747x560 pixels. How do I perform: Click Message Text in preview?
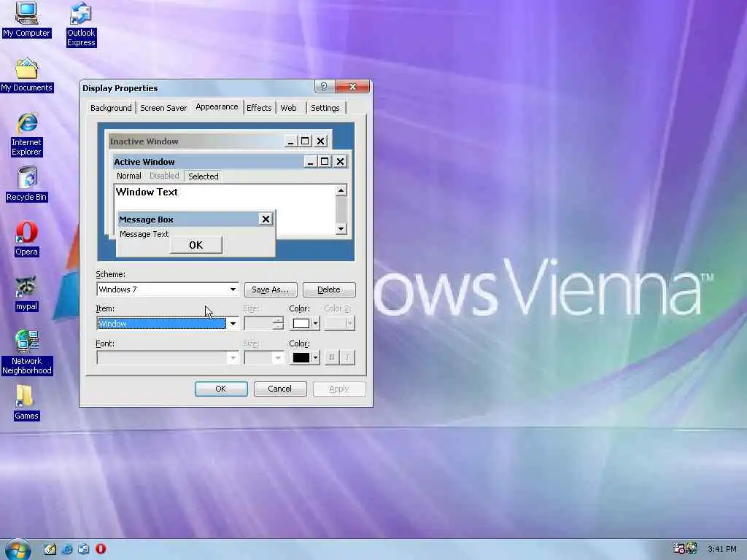tap(144, 234)
